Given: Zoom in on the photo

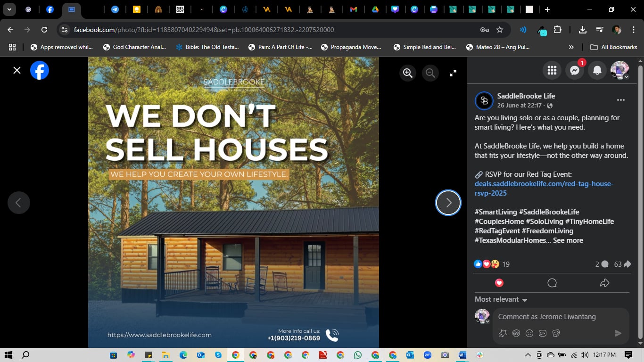Looking at the screenshot, I should pyautogui.click(x=408, y=73).
